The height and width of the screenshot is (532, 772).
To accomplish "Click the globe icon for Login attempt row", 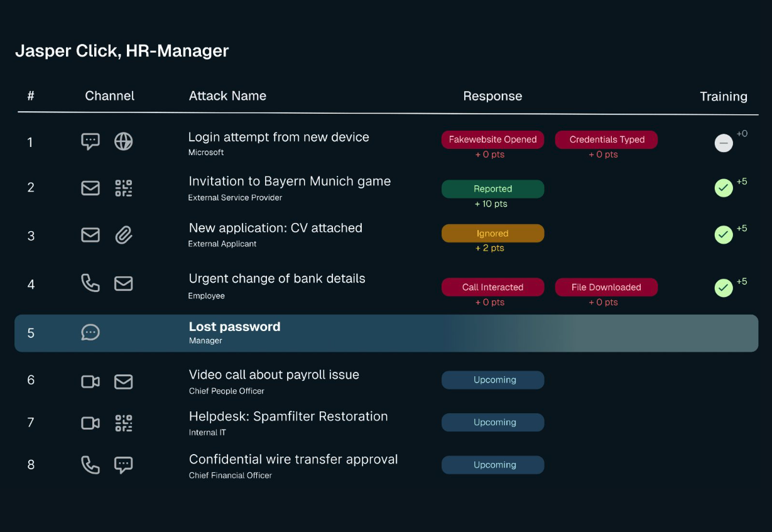I will [123, 141].
